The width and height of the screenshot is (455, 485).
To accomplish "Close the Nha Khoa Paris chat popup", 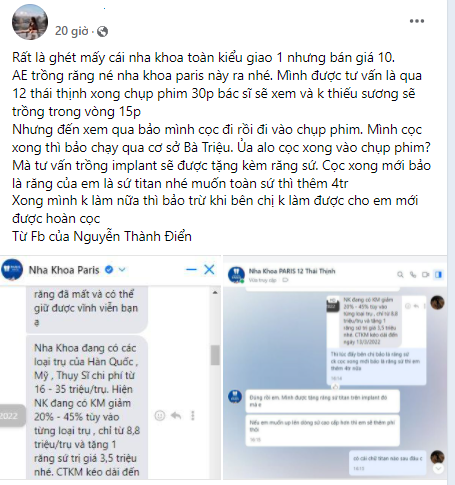I will pos(209,269).
